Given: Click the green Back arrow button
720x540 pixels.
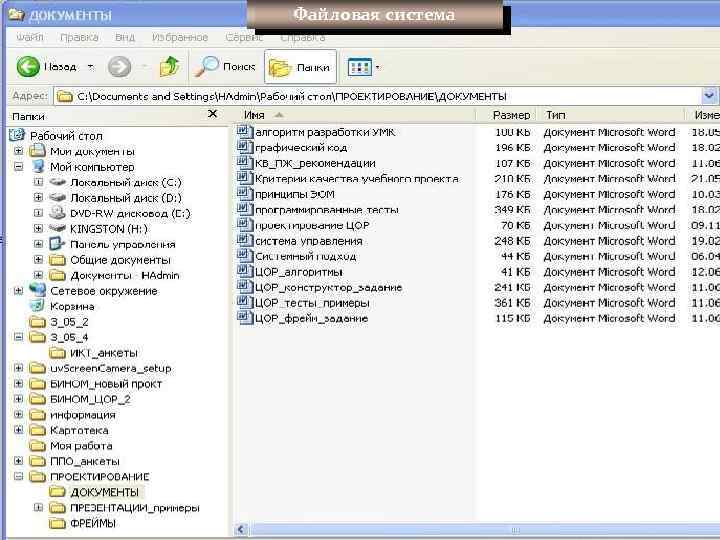Looking at the screenshot, I should [x=28, y=67].
